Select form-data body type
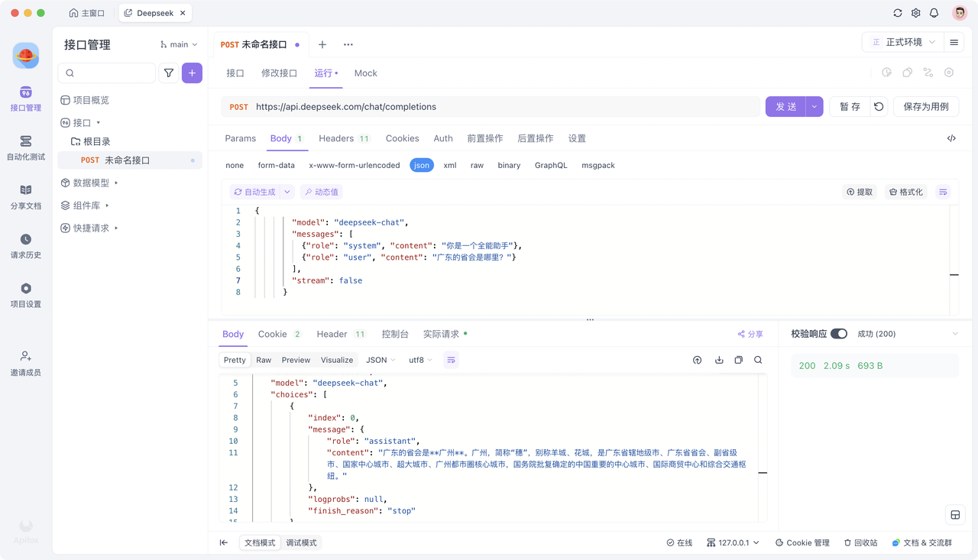Screen dimensions: 978x560 [x=276, y=165]
